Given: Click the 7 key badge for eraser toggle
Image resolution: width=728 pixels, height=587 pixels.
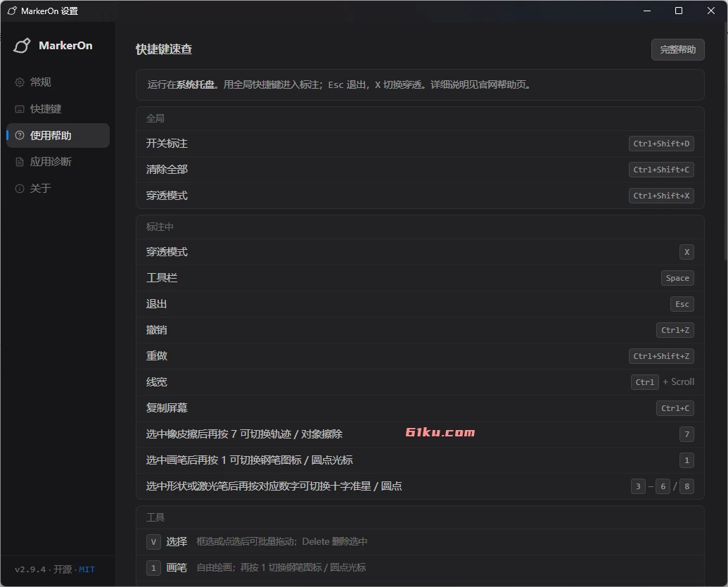Looking at the screenshot, I should 687,434.
